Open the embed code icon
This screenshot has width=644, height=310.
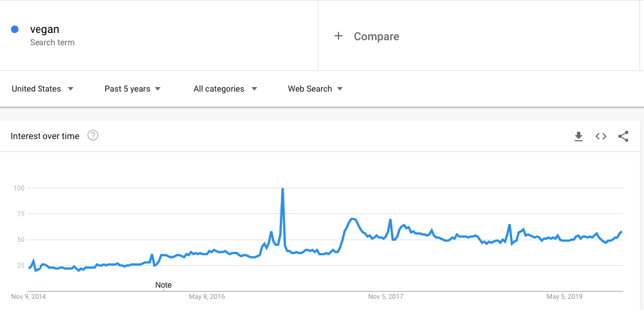click(601, 136)
